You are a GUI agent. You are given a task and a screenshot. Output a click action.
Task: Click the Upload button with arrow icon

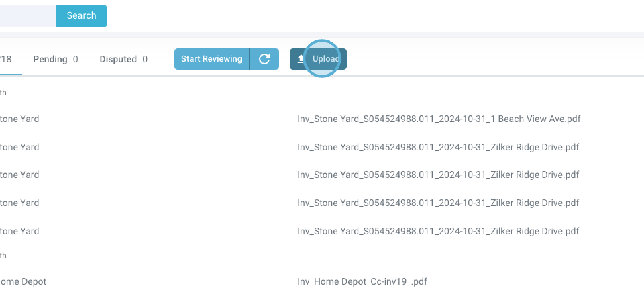318,59
